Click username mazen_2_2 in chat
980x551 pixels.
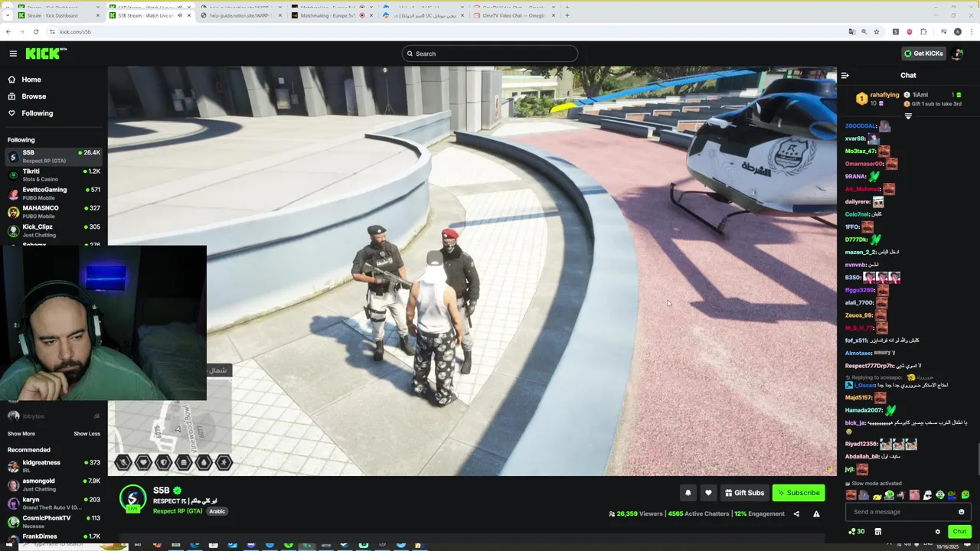point(861,252)
